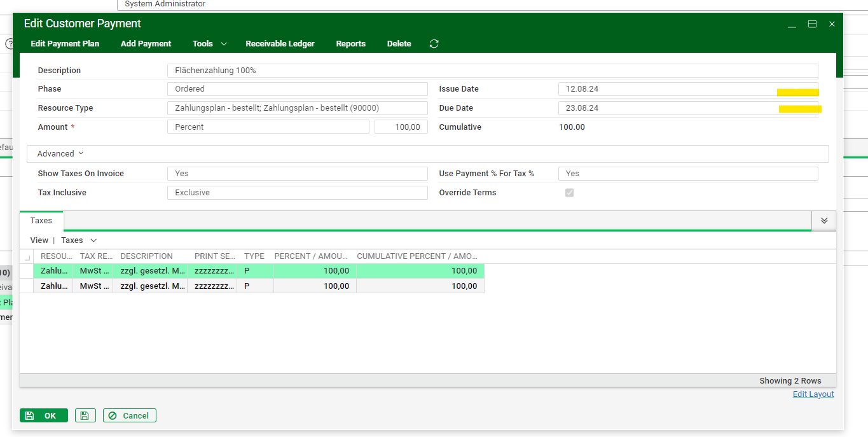Open the Reports menu item
The height and width of the screenshot is (437, 868).
[351, 44]
